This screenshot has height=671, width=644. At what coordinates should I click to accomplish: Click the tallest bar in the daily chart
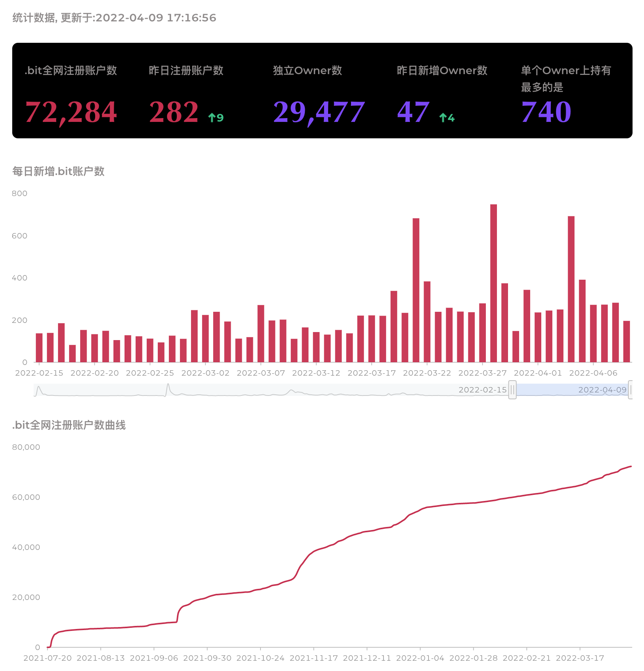(x=494, y=283)
